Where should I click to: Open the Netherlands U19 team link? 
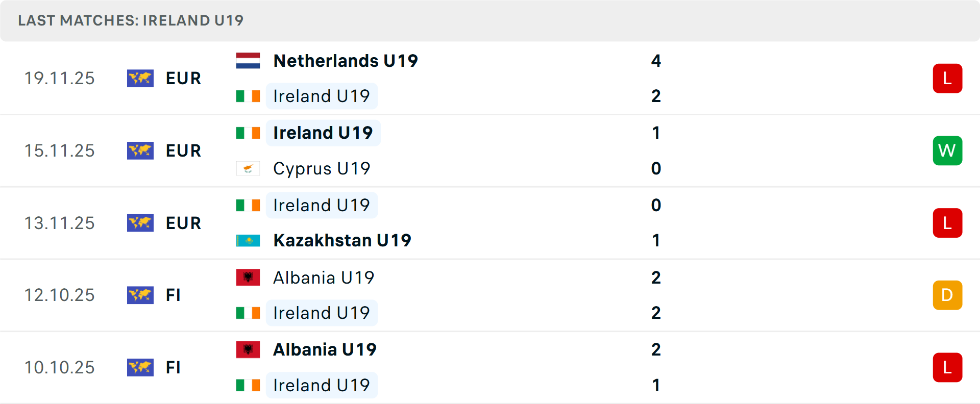(345, 61)
